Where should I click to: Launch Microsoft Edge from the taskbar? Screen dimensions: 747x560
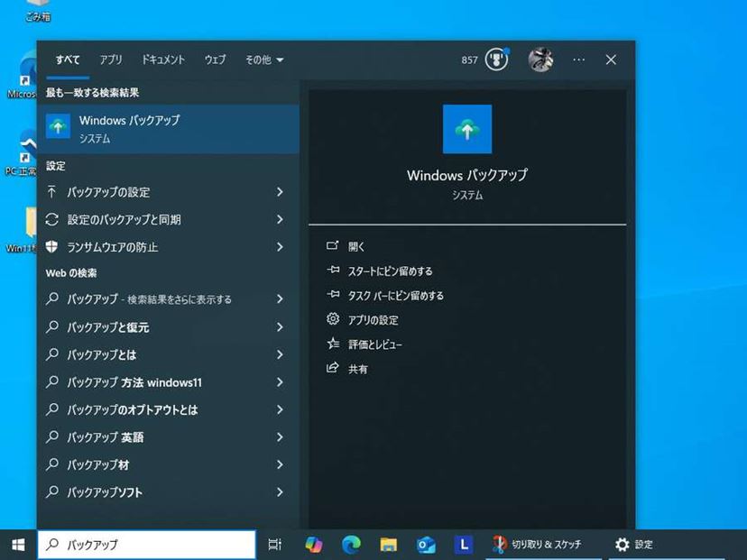point(351,544)
